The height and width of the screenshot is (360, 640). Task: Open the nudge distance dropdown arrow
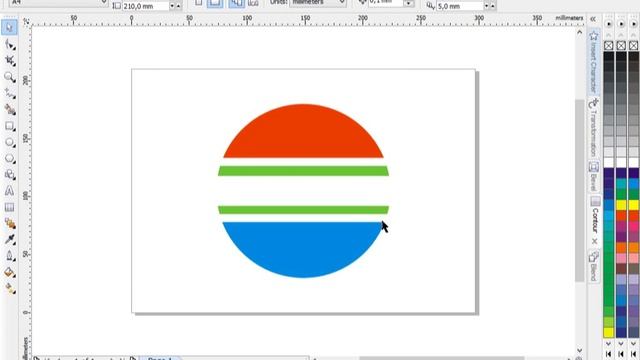409,4
